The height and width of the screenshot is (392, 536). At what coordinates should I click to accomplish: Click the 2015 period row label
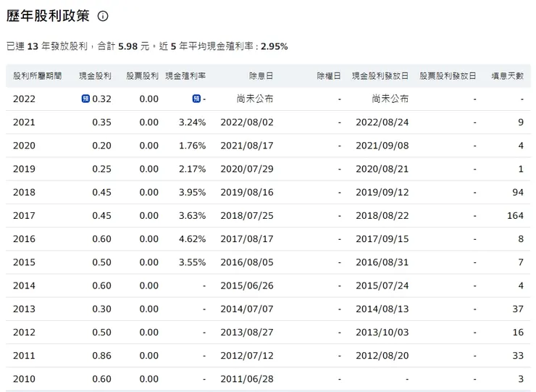coord(24,262)
